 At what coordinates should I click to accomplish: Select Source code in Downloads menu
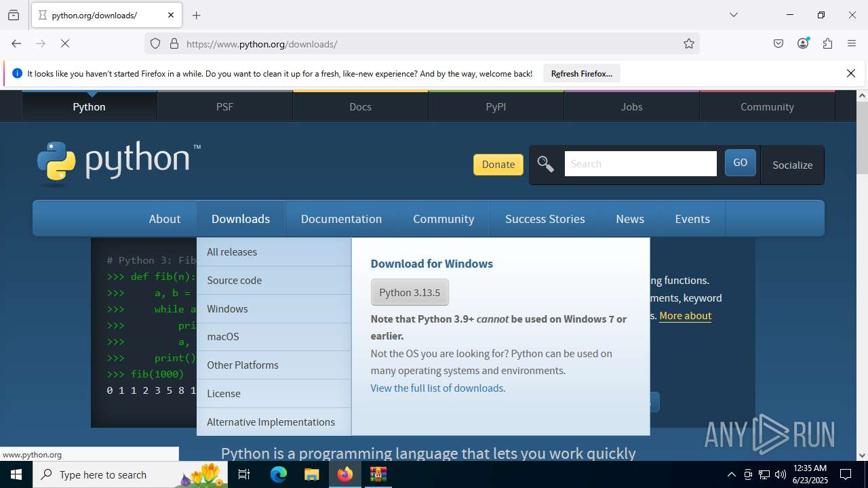[274, 280]
